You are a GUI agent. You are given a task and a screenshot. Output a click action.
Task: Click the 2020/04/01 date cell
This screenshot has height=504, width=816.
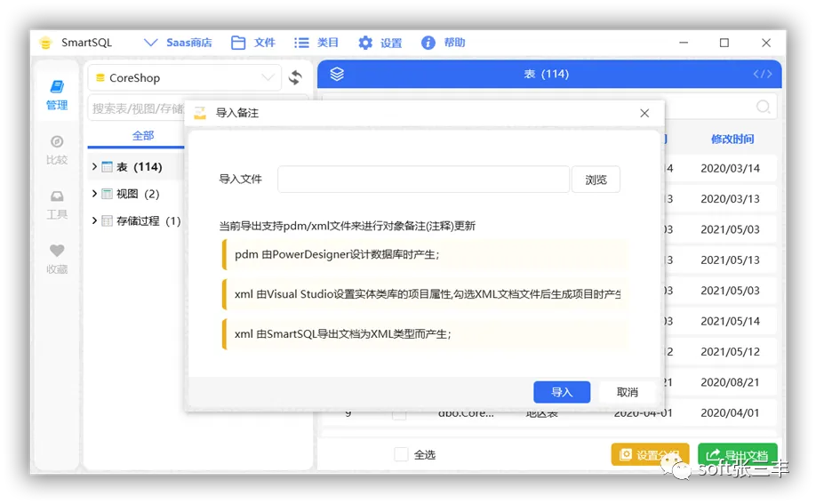[730, 412]
